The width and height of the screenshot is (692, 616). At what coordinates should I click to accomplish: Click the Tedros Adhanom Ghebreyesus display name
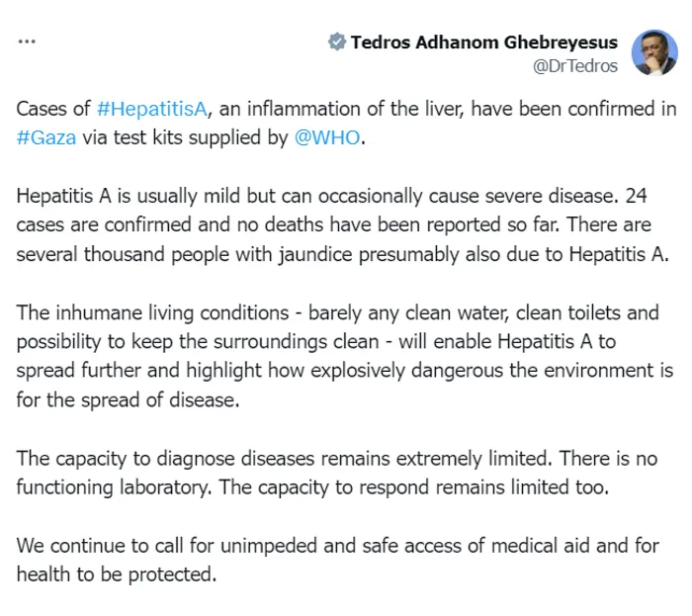(483, 43)
